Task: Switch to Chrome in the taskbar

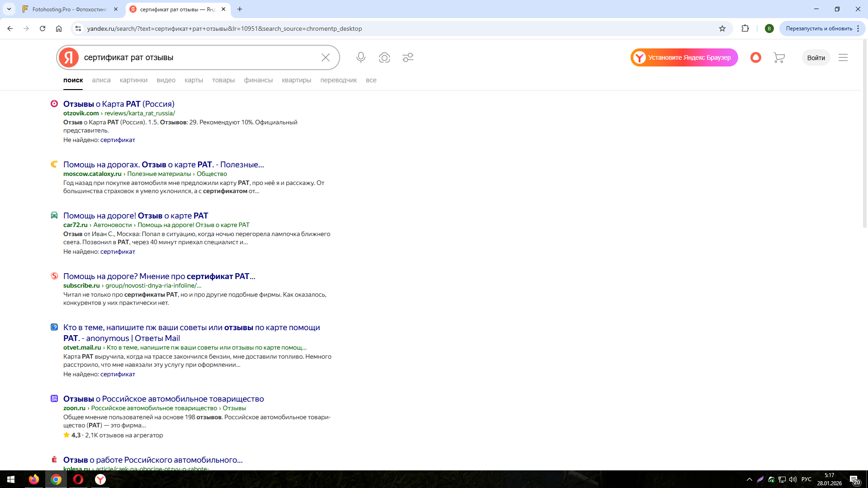Action: (56, 479)
